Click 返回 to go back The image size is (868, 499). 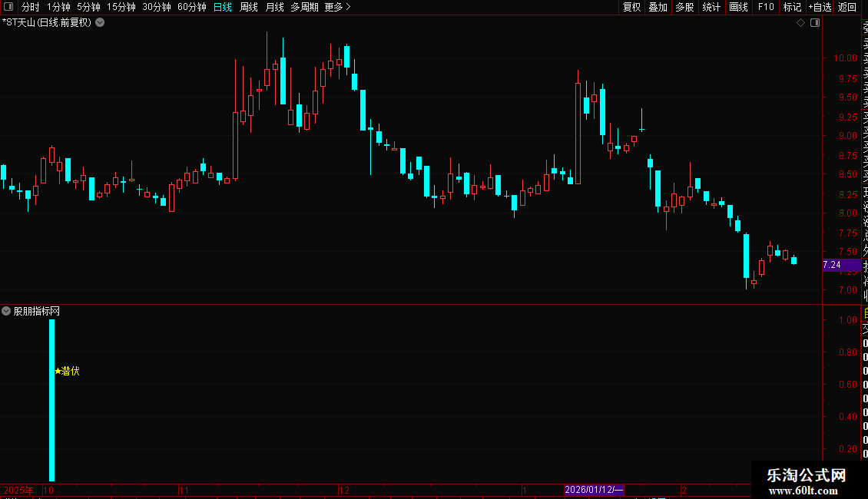pos(847,7)
